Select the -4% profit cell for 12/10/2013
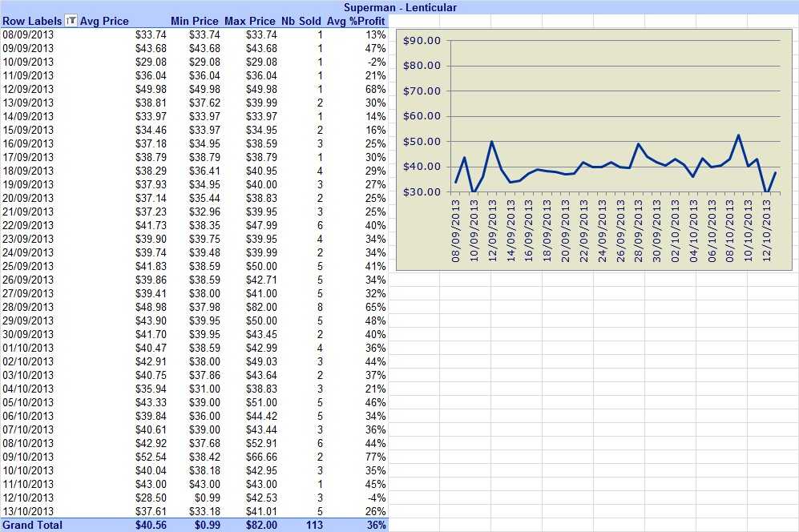Screen dimensions: 799x532 point(377,498)
